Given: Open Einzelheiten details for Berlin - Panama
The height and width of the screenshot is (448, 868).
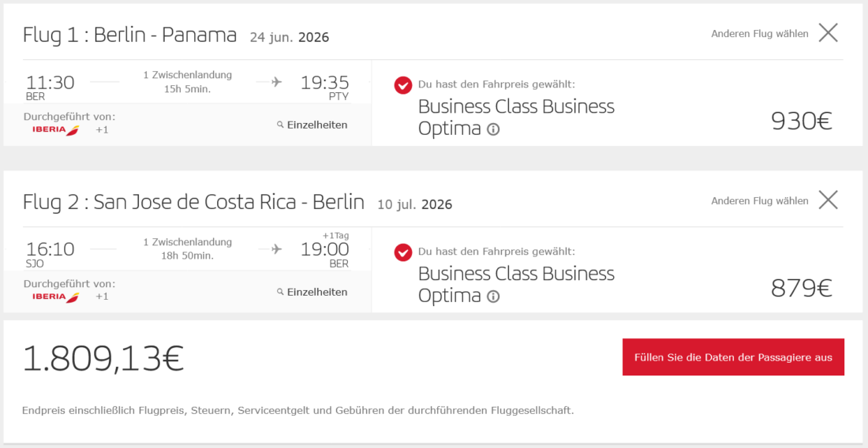Looking at the screenshot, I should pyautogui.click(x=316, y=125).
